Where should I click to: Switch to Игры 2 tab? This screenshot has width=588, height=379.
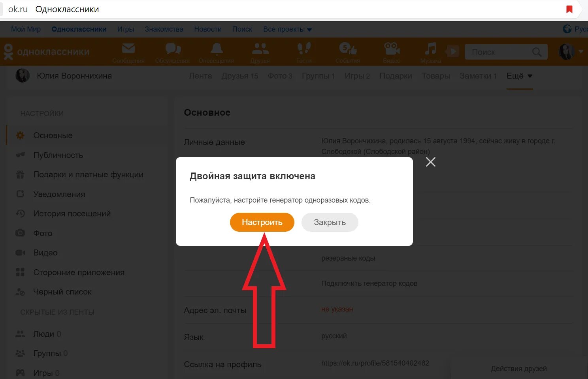coord(357,76)
